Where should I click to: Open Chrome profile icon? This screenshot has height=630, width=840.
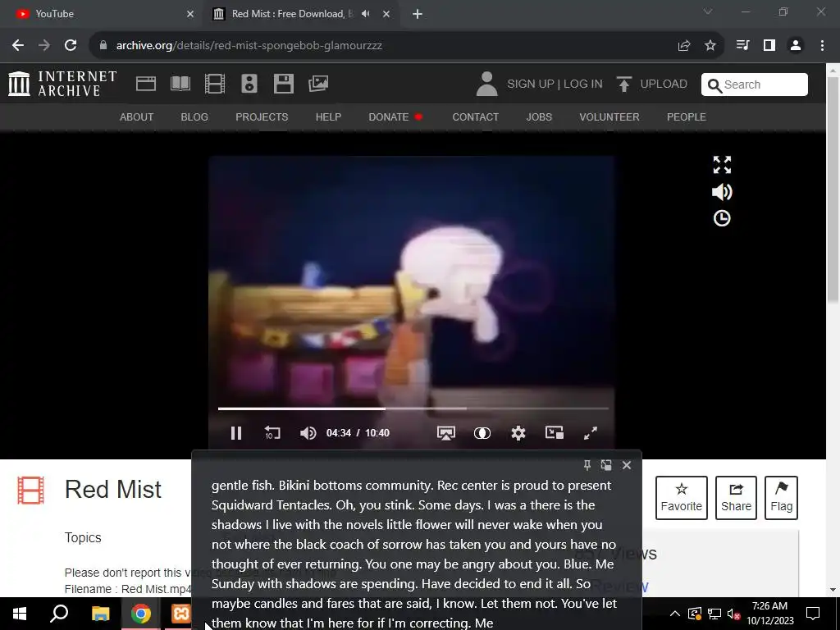[796, 46]
